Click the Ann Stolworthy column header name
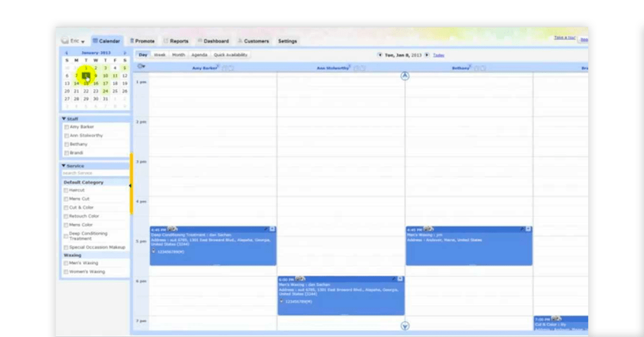Image resolution: width=644 pixels, height=337 pixels. point(333,68)
